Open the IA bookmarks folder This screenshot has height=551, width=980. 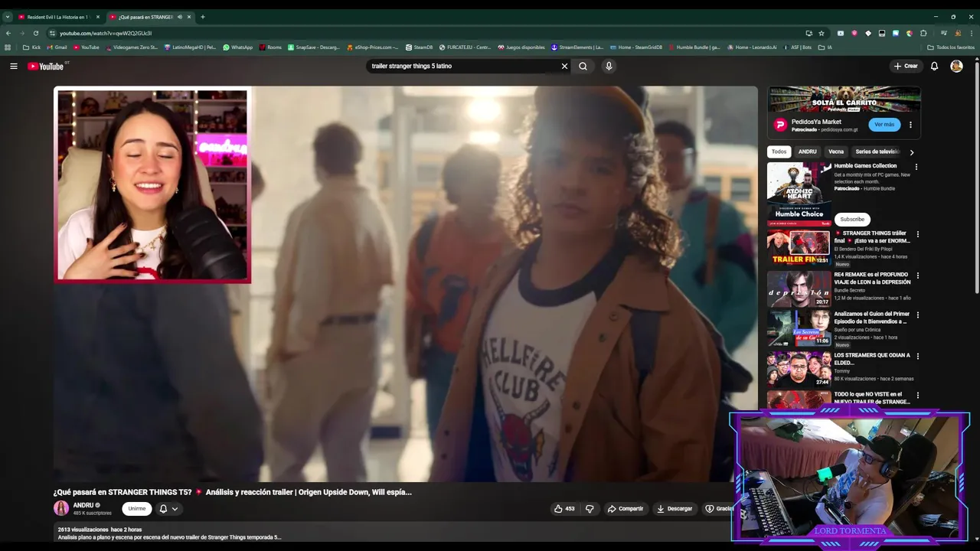coord(825,47)
